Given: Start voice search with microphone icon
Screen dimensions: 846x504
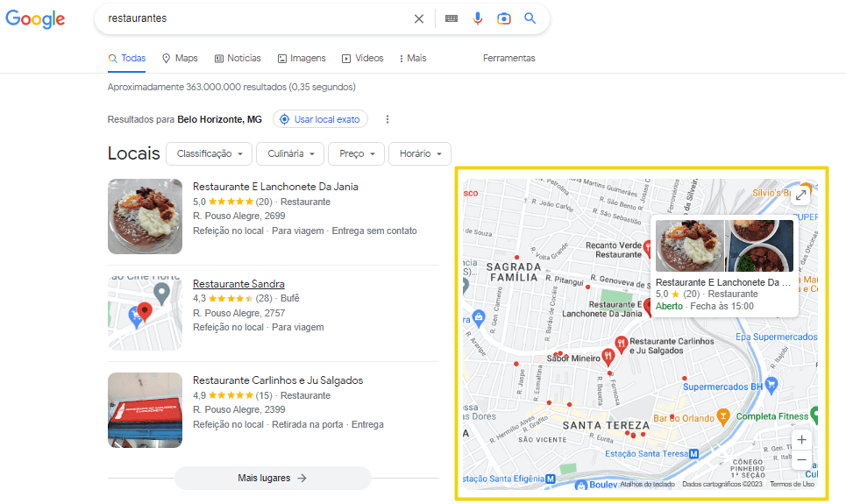Looking at the screenshot, I should coord(478,19).
